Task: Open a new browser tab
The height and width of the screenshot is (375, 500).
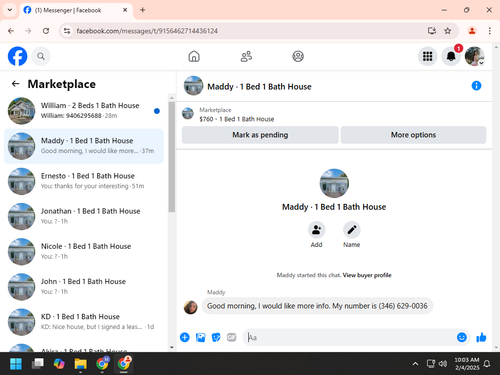Action: 143,10
